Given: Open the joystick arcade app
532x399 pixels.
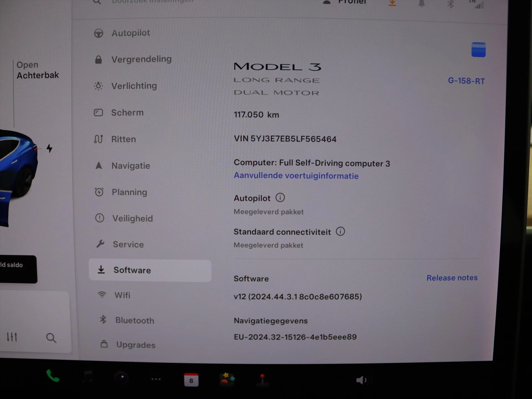Looking at the screenshot, I should coord(262,380).
